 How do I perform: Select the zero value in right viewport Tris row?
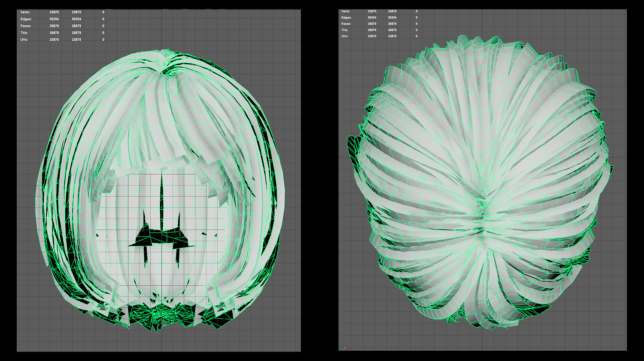point(416,30)
